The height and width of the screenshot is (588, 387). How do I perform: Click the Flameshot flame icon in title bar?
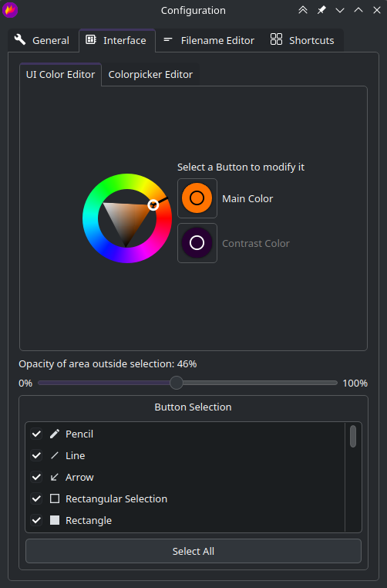click(x=10, y=10)
